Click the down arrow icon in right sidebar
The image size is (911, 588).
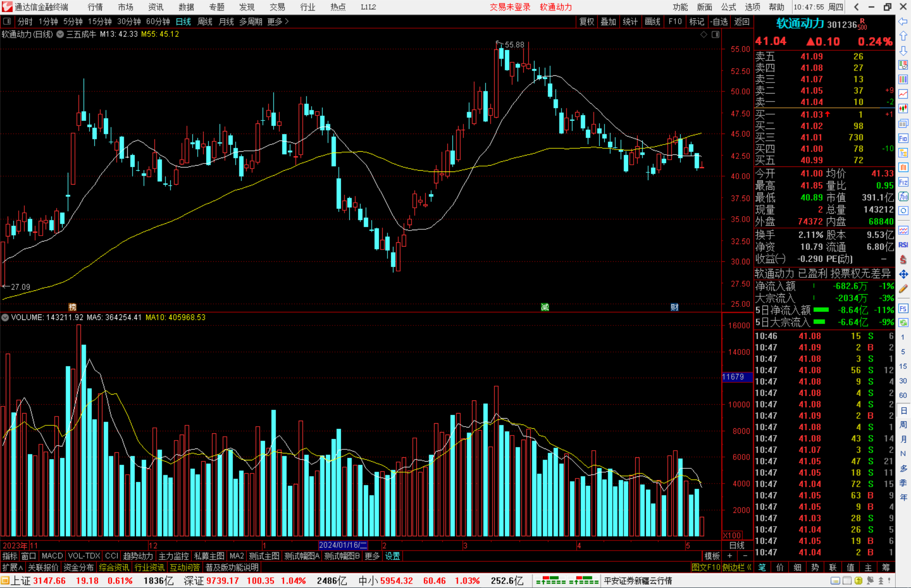903,51
